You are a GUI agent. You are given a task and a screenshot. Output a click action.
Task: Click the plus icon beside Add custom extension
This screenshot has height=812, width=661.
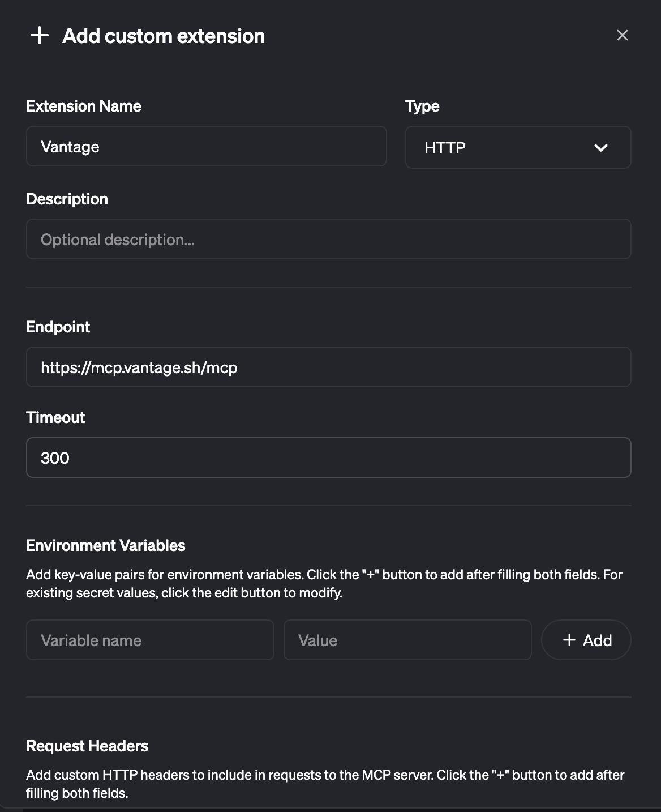tap(39, 36)
